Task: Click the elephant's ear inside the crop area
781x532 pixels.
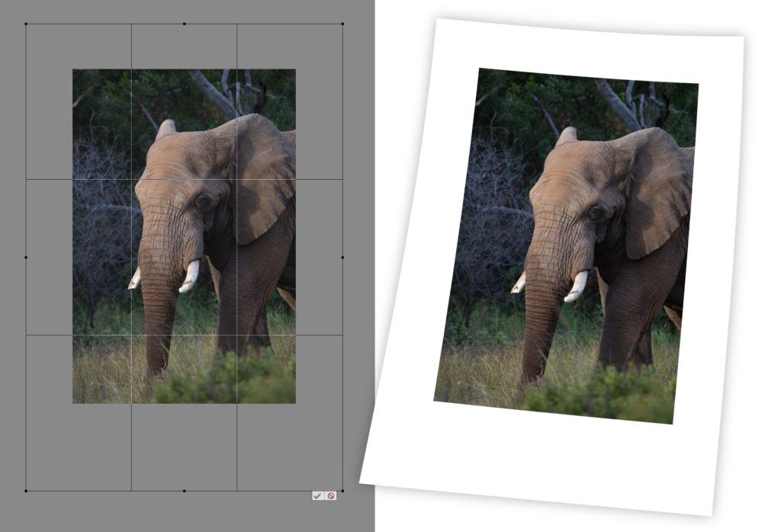Action: click(262, 179)
